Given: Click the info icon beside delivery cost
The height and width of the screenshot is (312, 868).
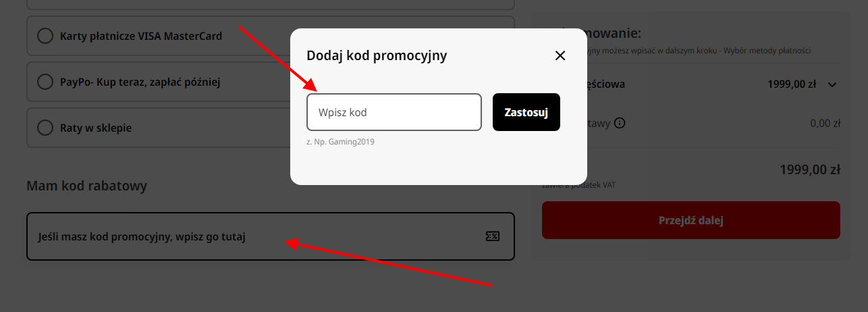Looking at the screenshot, I should click(x=620, y=124).
